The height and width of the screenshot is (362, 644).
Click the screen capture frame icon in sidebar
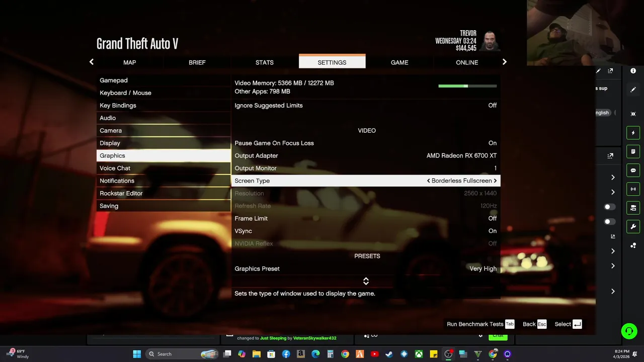point(633,114)
